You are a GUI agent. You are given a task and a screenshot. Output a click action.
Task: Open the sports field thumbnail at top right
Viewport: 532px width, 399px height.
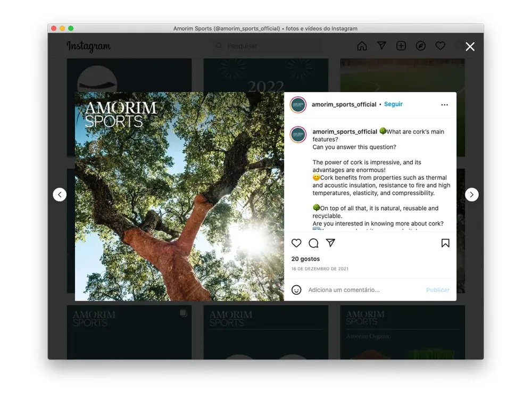pos(402,76)
